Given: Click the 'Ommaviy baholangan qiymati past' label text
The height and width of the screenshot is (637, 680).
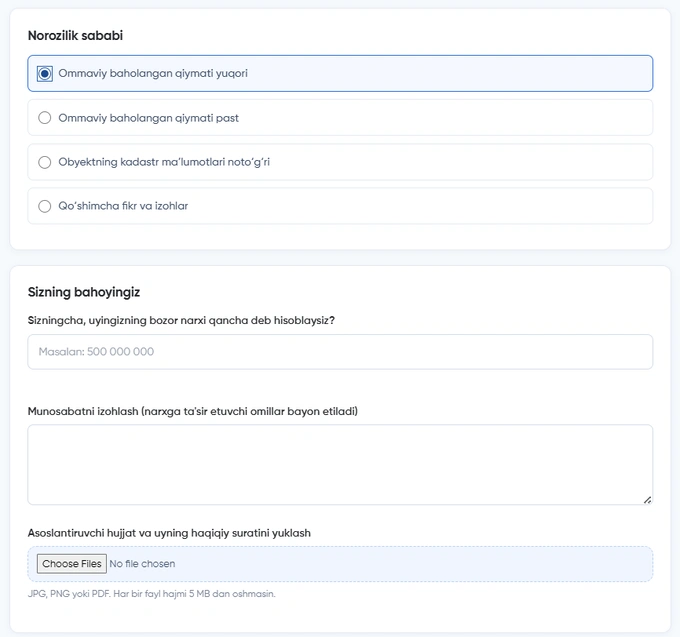Looking at the screenshot, I should 149,118.
